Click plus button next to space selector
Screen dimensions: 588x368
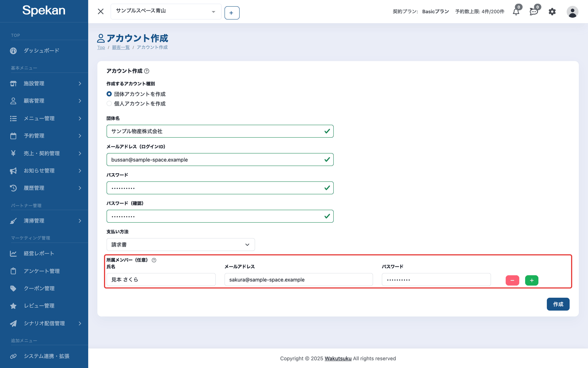(x=232, y=13)
